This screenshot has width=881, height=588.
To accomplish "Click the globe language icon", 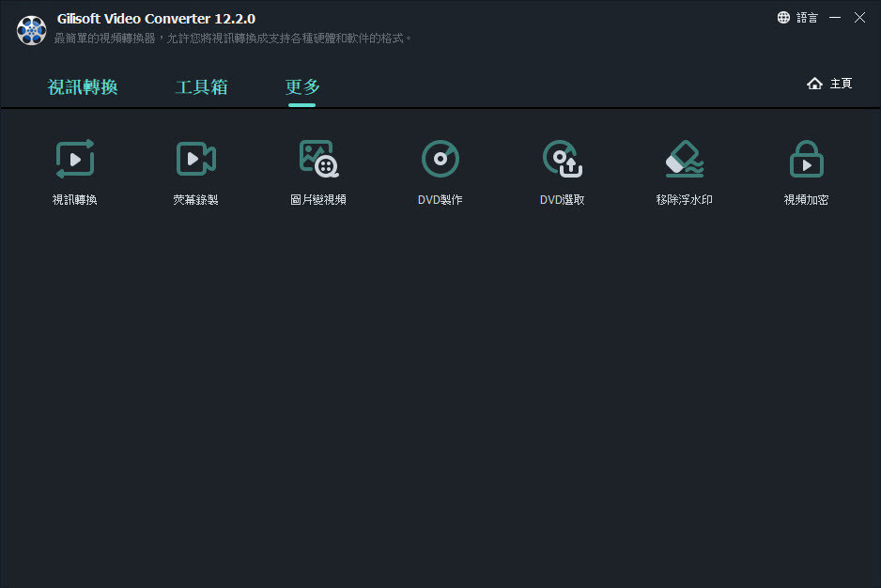I will [783, 18].
